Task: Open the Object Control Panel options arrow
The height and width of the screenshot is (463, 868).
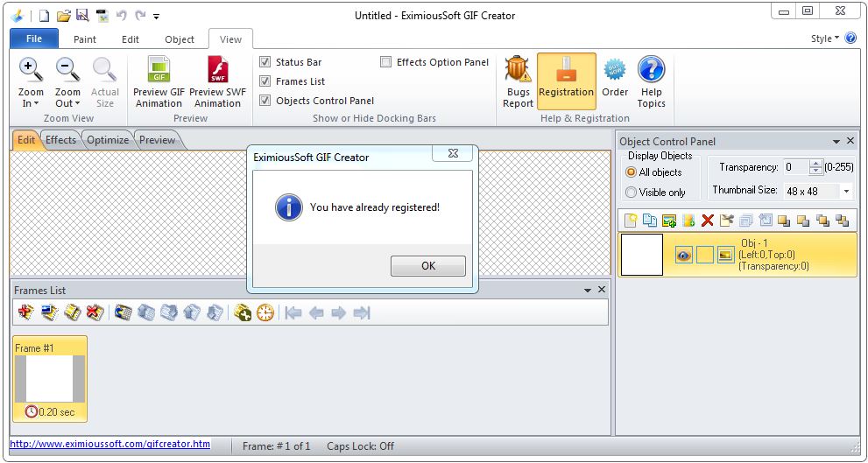Action: pos(836,142)
